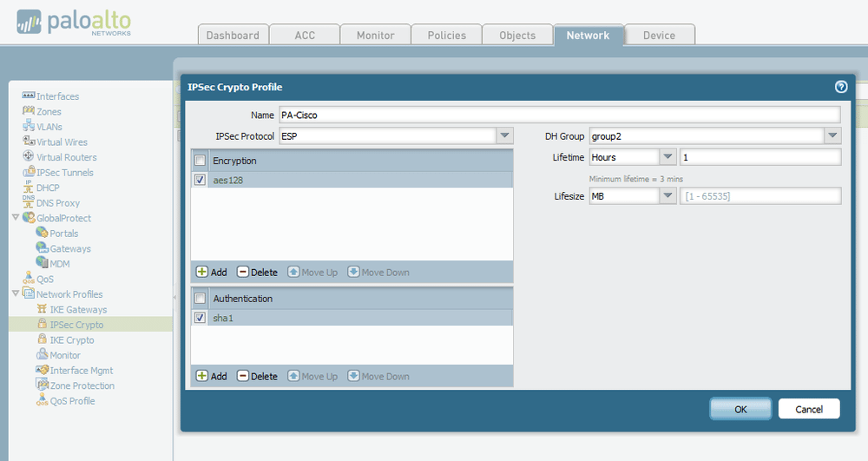Switch to the Policies tab
The image size is (868, 461).
pos(446,35)
